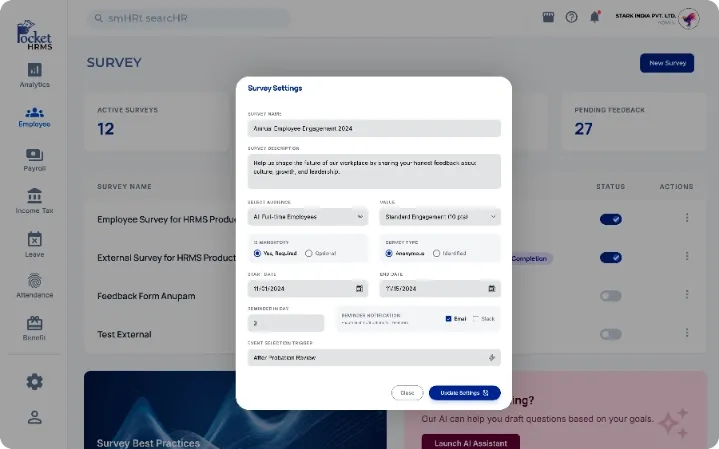Open the End Date calendar picker
719x449 pixels.
click(x=491, y=288)
